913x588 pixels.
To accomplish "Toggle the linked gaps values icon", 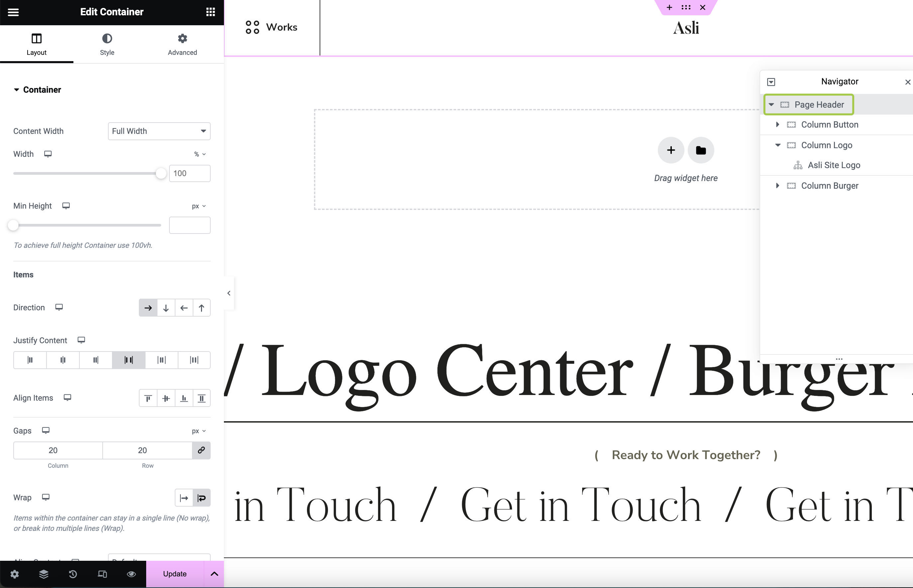I will click(x=201, y=450).
